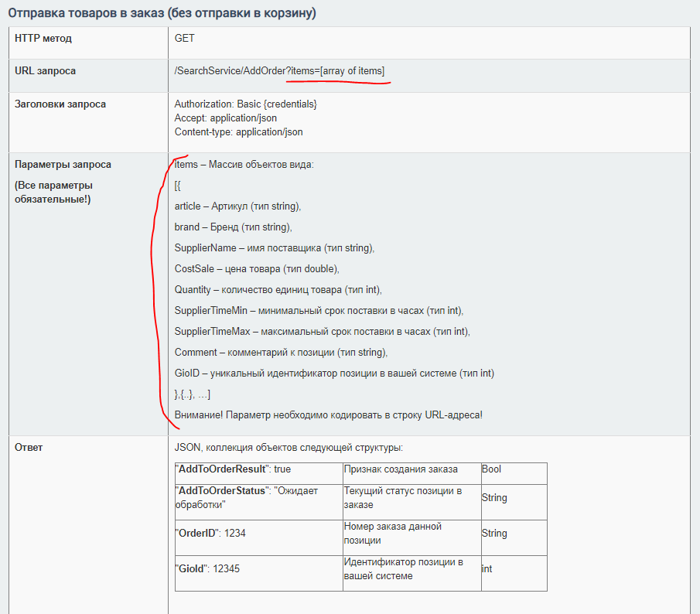Click the URL-encoding warning 'Внимание!' line
This screenshot has width=700, height=614.
click(328, 415)
